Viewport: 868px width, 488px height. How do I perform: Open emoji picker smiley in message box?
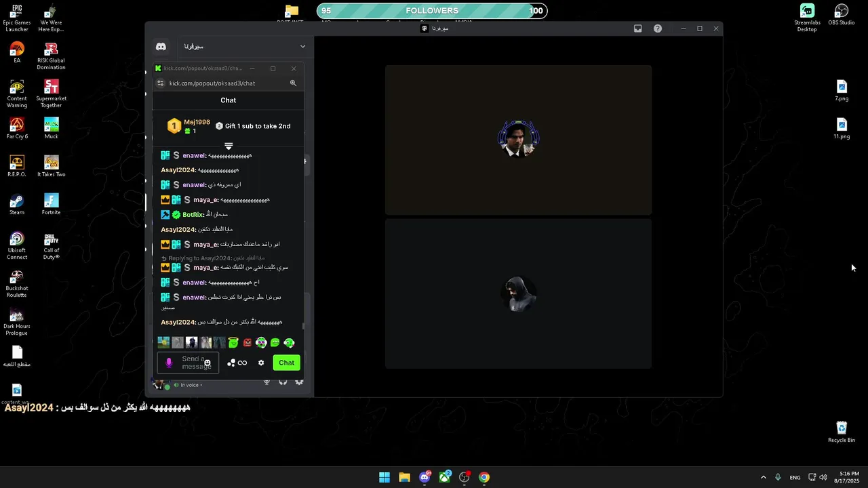(x=208, y=363)
